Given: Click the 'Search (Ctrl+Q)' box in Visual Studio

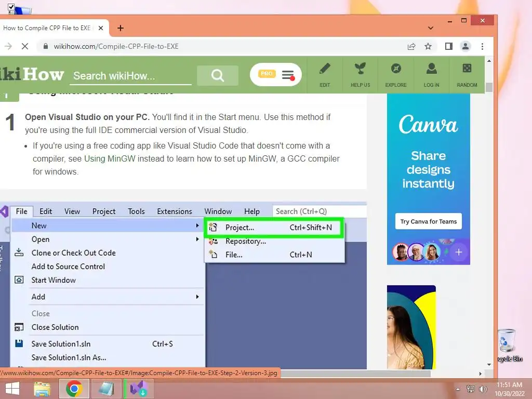Looking at the screenshot, I should coord(320,211).
